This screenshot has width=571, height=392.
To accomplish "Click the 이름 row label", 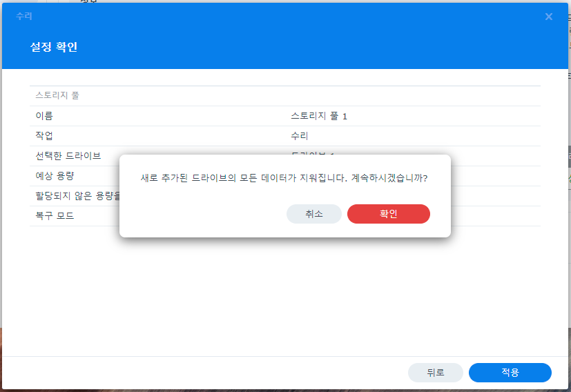I will [x=44, y=116].
